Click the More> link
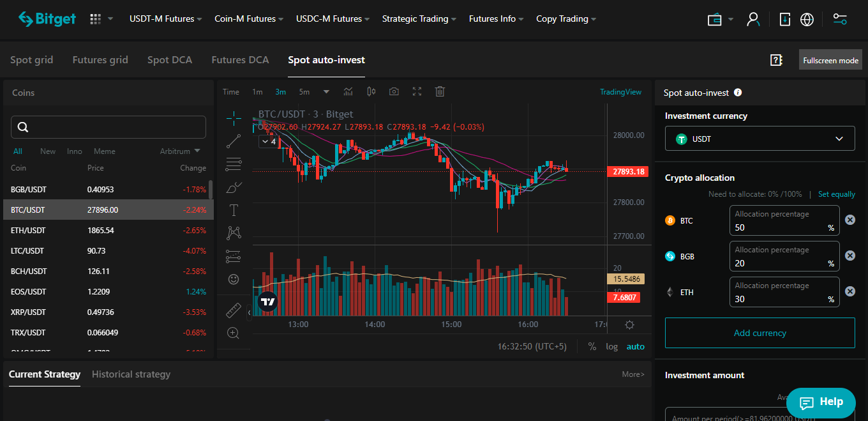Screen dimensions: 868x421 pyautogui.click(x=633, y=374)
